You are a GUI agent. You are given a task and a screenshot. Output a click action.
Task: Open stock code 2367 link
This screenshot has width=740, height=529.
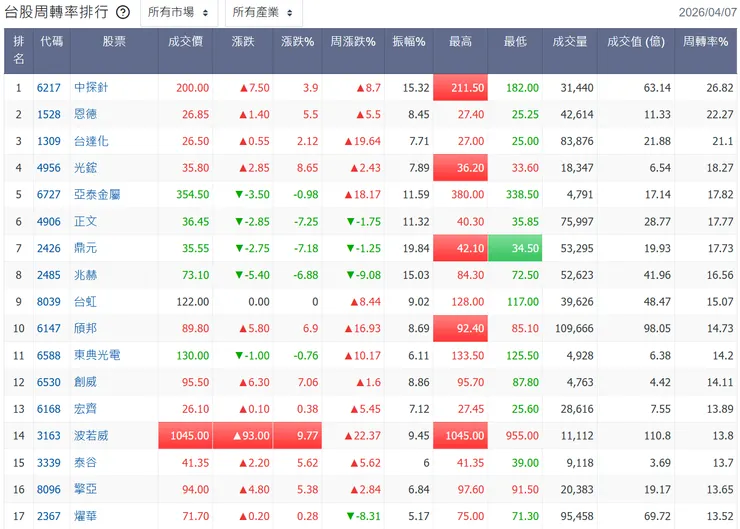[49, 516]
